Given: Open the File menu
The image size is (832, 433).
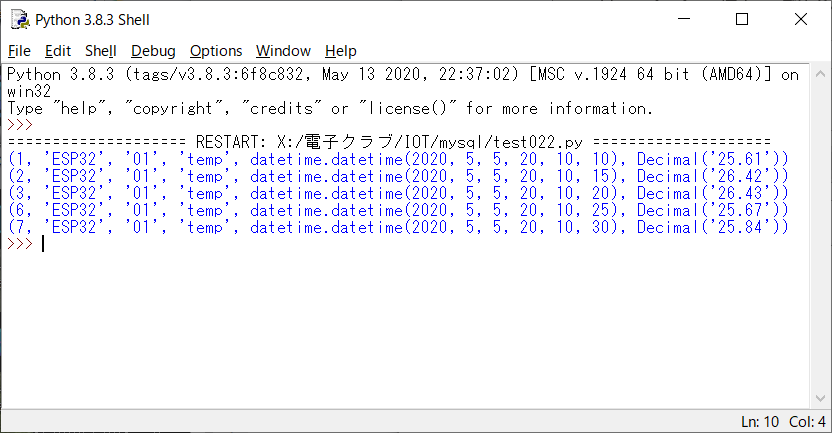Looking at the screenshot, I should tap(20, 51).
